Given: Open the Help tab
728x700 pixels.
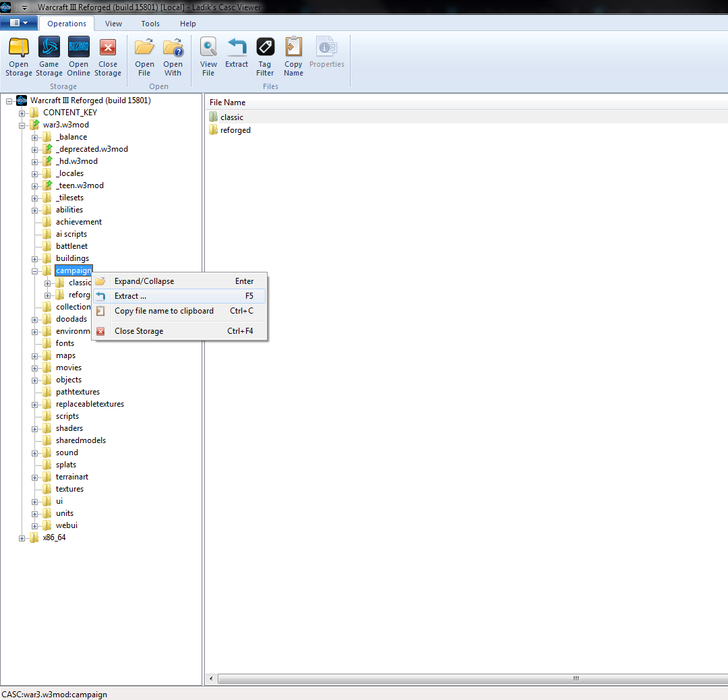Looking at the screenshot, I should (188, 24).
